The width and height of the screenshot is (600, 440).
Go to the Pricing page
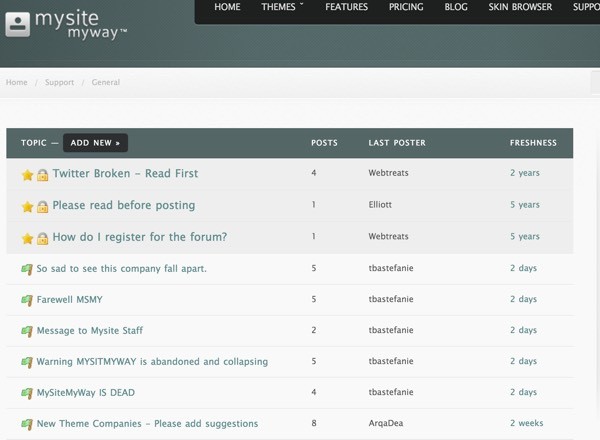[406, 7]
